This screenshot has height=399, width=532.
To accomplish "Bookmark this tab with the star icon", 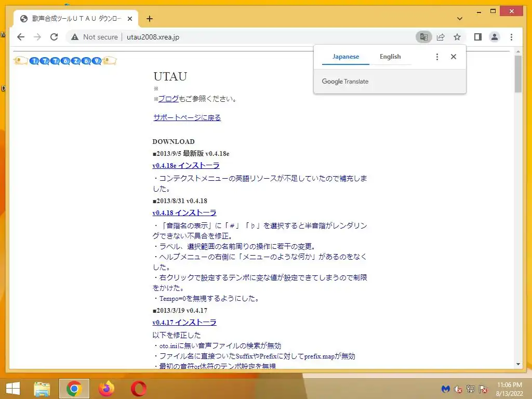I will [457, 37].
